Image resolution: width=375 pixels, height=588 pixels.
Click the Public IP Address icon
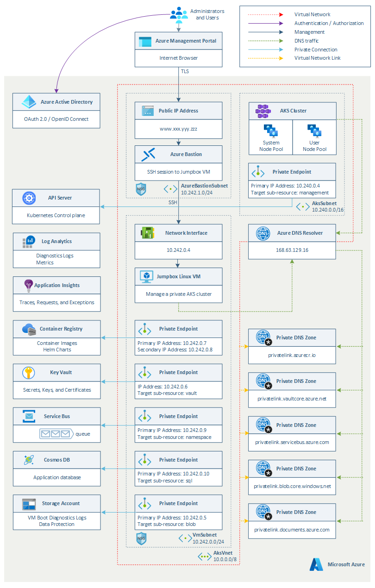(x=147, y=111)
